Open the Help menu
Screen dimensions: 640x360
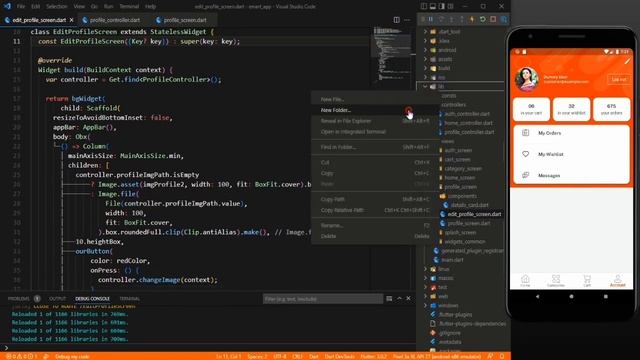click(x=151, y=7)
